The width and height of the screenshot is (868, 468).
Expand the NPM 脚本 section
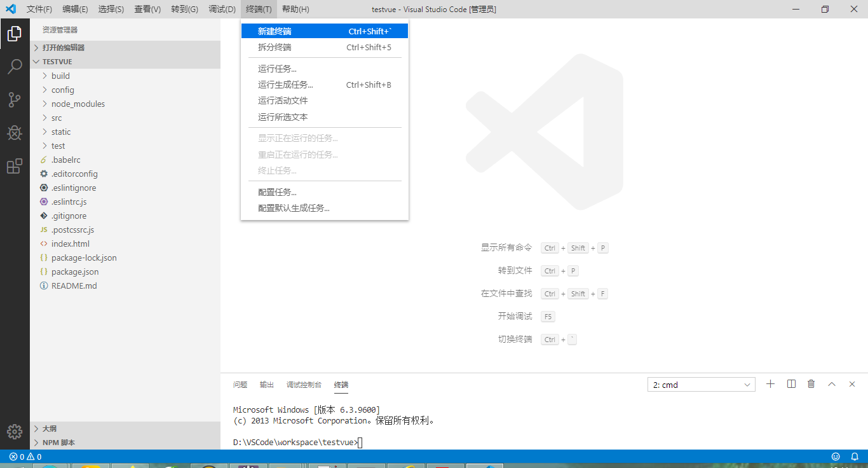[x=125, y=443]
